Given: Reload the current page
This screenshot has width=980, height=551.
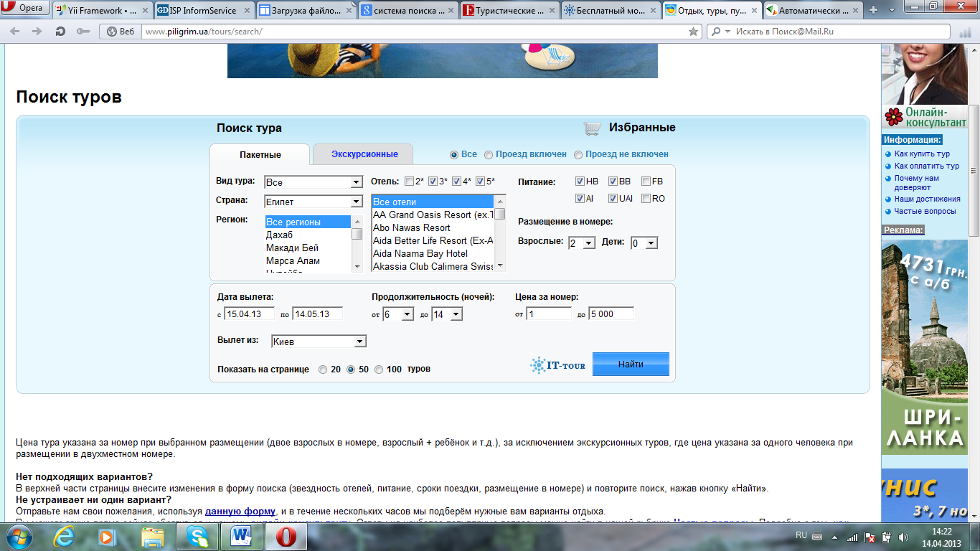Looking at the screenshot, I should (x=61, y=32).
